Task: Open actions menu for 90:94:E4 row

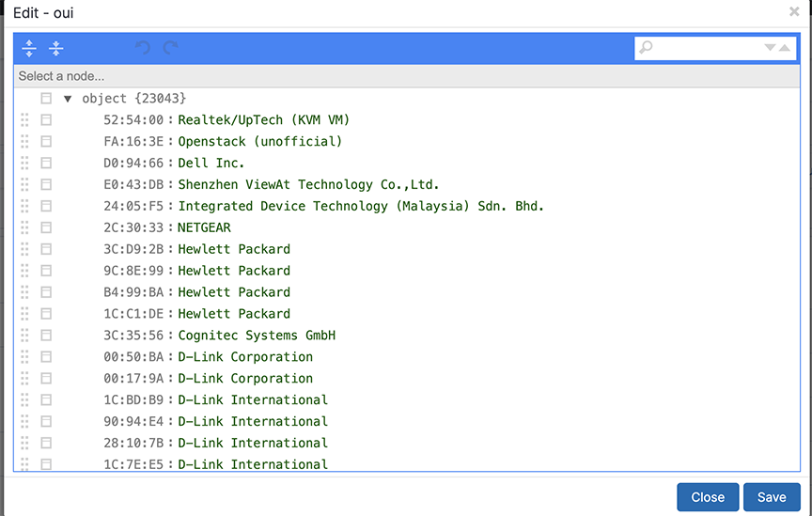Action: point(46,421)
